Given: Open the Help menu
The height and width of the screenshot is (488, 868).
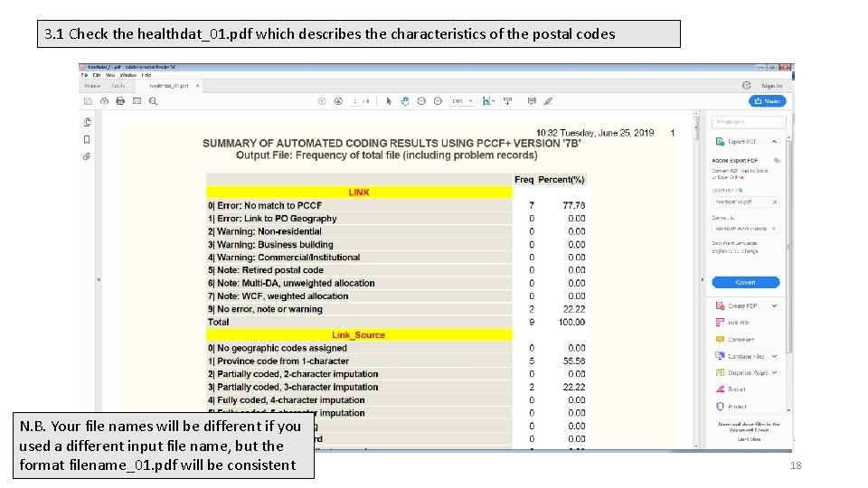Looking at the screenshot, I should (146, 75).
